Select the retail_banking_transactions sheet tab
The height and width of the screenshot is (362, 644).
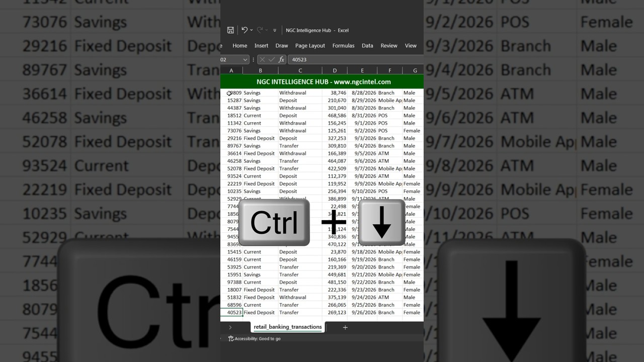288,327
